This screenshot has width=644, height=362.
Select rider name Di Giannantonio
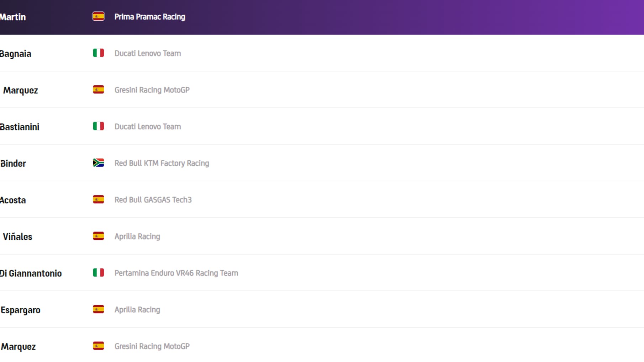(31, 273)
